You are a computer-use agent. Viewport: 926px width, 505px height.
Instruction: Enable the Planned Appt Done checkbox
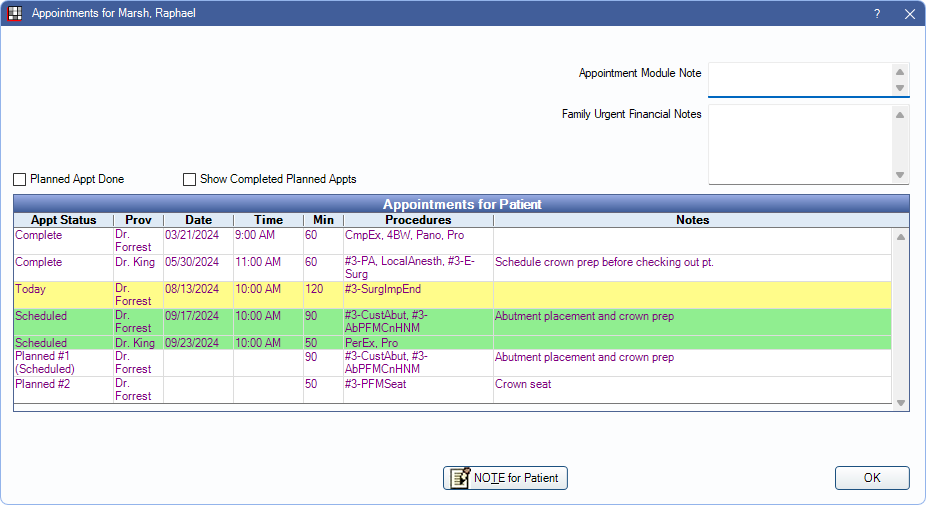pos(20,180)
